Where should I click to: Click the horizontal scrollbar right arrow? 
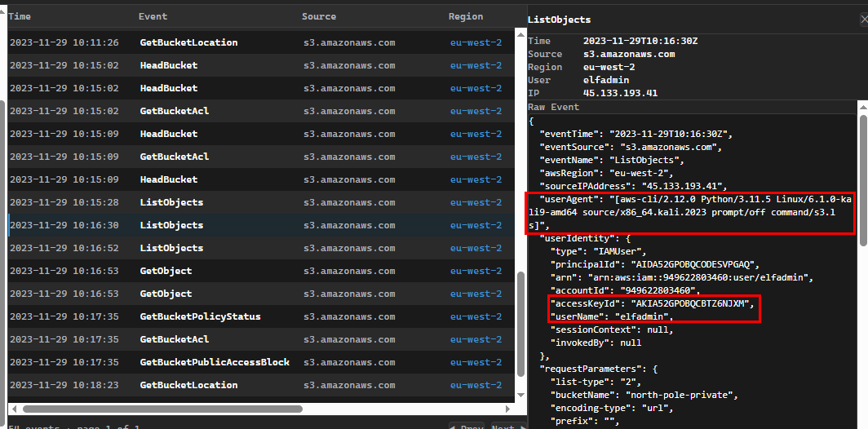pos(508,409)
